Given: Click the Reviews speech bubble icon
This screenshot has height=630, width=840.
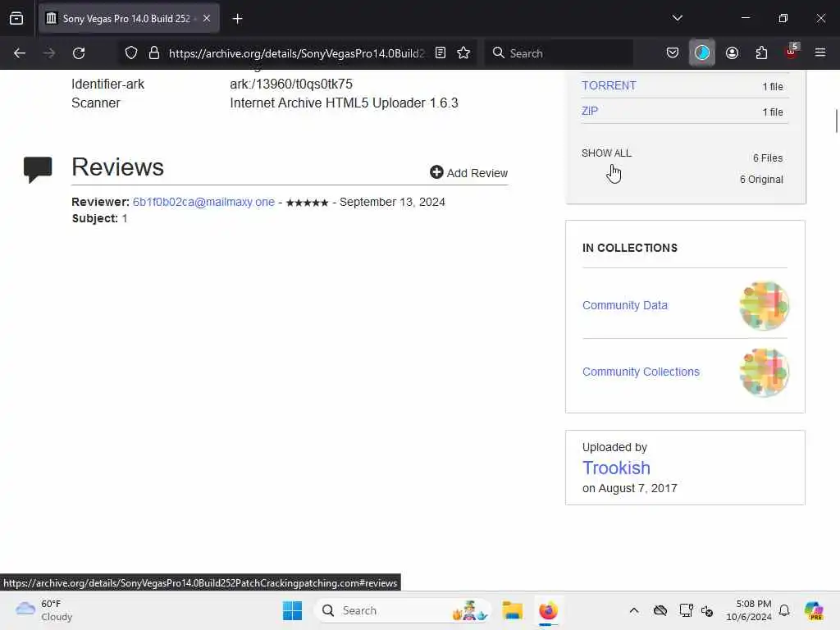Looking at the screenshot, I should point(38,170).
